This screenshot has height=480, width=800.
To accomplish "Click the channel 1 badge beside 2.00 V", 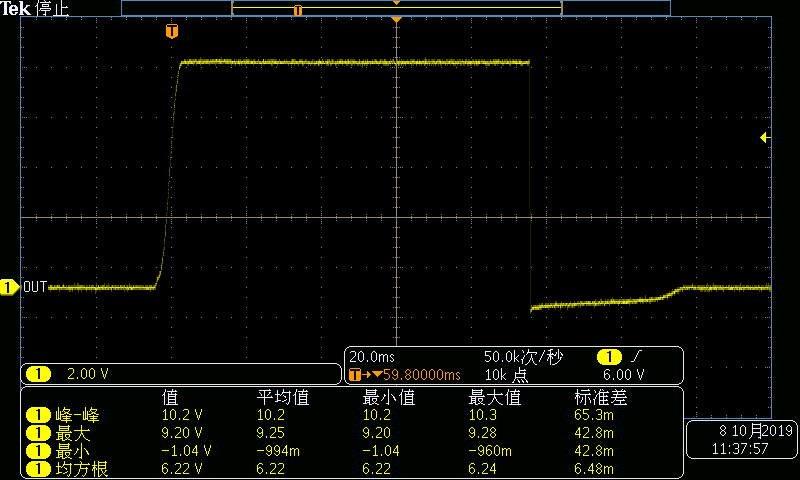I will [38, 374].
